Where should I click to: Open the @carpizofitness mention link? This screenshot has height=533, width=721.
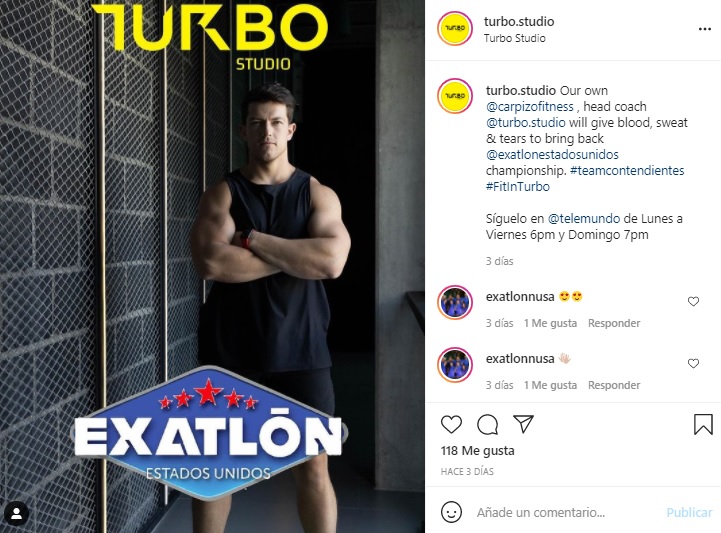530,107
